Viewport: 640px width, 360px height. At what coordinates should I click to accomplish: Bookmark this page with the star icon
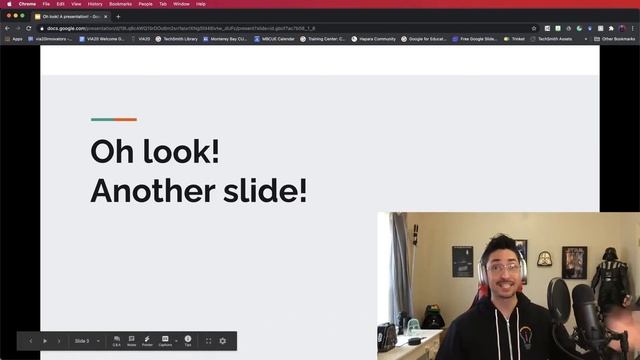pyautogui.click(x=534, y=29)
